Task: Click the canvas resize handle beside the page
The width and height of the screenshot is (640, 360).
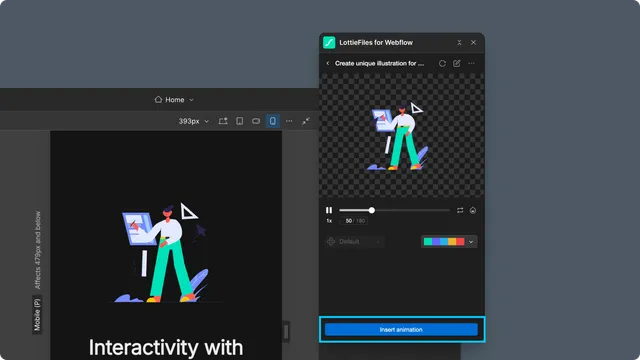Action: coord(286,331)
